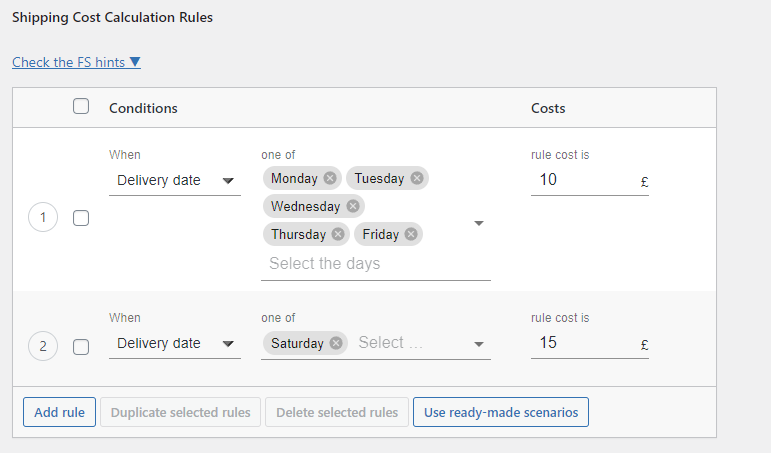Open the Check the FS hints link
The height and width of the screenshot is (453, 771).
click(76, 62)
